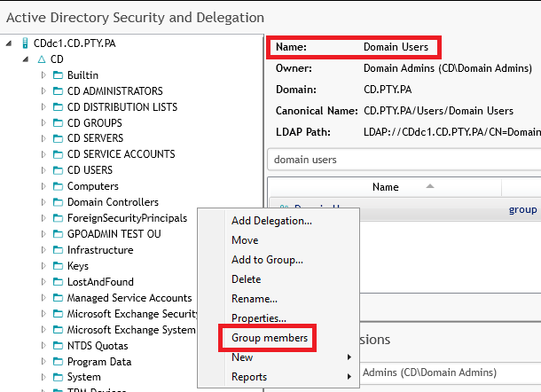This screenshot has height=392, width=541.
Task: Click the Infrastructure folder icon
Action: pyautogui.click(x=58, y=250)
